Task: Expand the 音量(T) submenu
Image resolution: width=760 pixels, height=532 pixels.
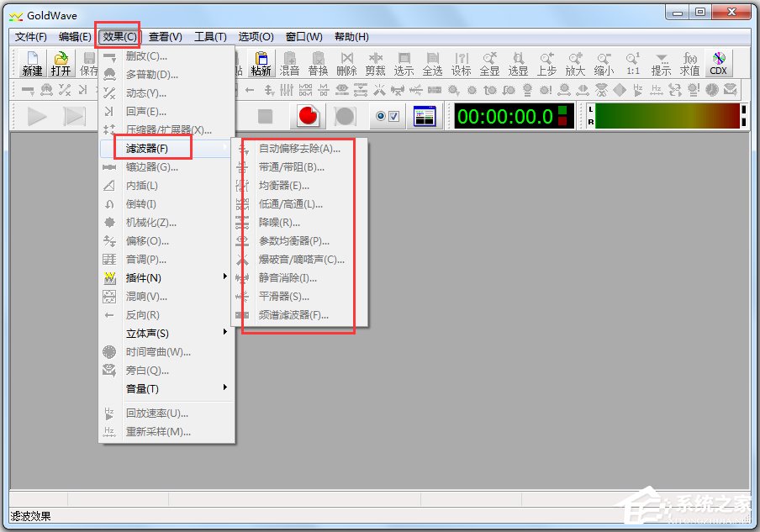Action: pyautogui.click(x=166, y=388)
